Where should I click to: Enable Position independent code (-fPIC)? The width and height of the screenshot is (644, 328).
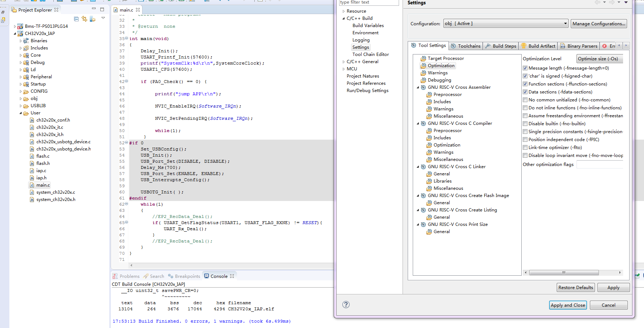click(x=525, y=140)
